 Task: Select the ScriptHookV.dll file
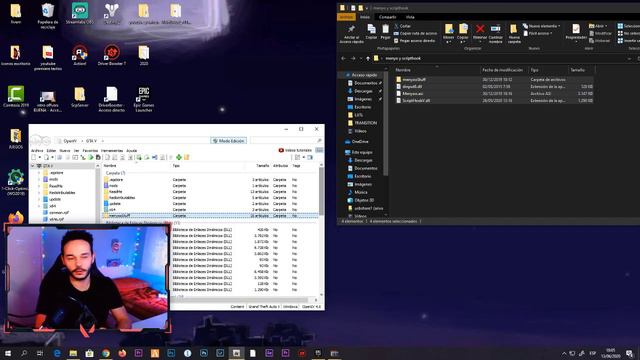tap(494, 100)
